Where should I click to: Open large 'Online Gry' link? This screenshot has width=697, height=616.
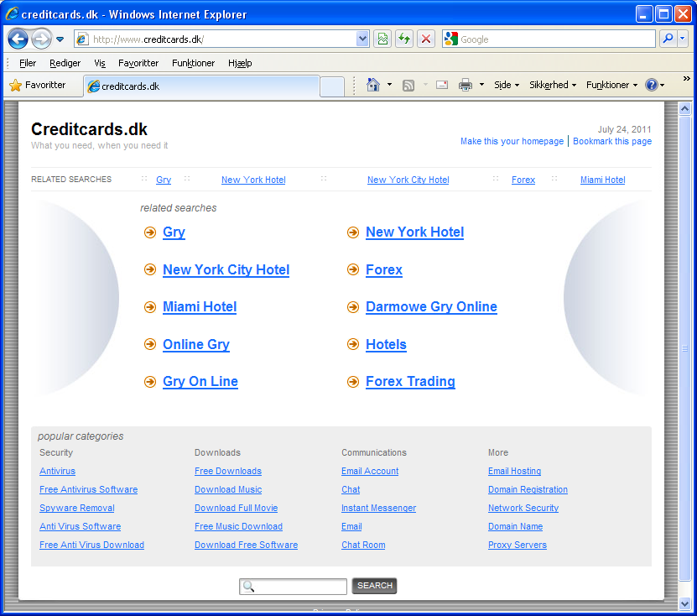click(x=196, y=345)
